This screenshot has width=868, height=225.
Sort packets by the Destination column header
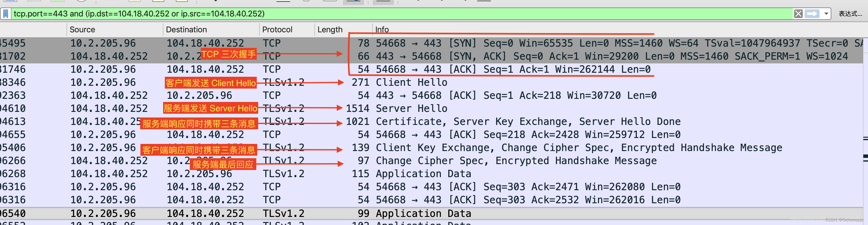[x=211, y=30]
